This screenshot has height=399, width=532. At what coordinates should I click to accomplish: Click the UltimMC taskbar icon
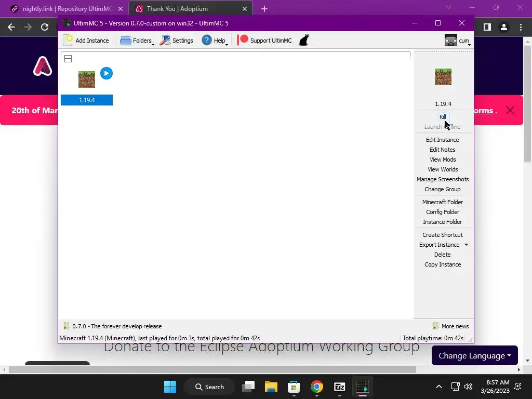click(362, 387)
